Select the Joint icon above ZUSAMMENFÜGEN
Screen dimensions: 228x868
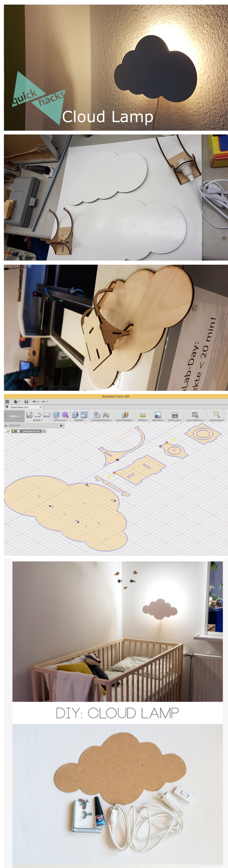pos(106,415)
